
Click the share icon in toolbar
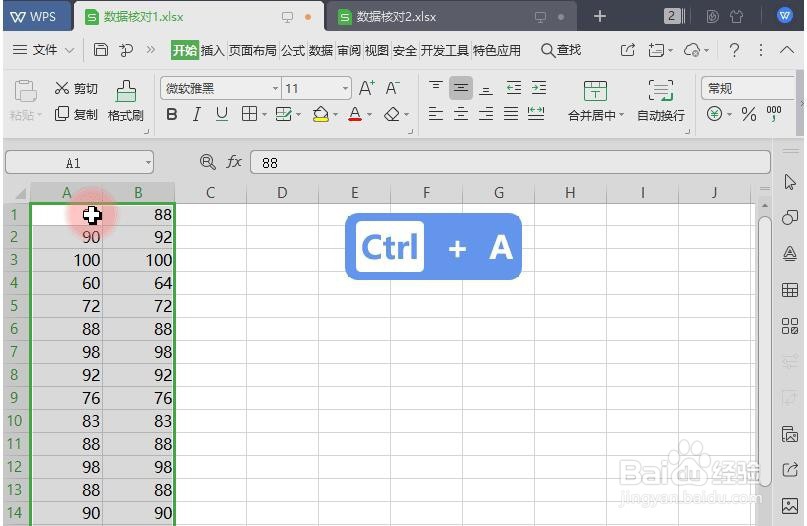coord(627,50)
